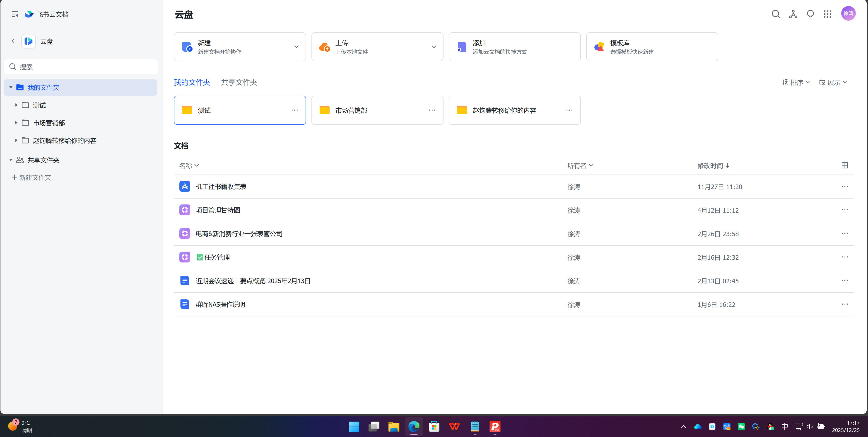The image size is (868, 437).
Task: Select 我的文件夹 tab
Action: coord(192,82)
